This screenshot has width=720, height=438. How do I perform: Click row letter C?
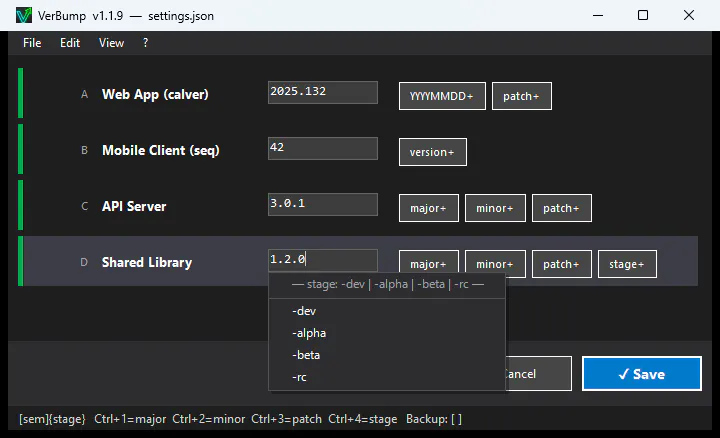[x=84, y=206]
